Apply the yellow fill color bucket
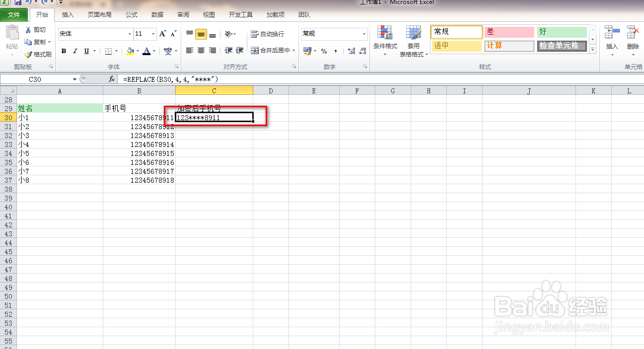This screenshot has height=349, width=644. [130, 51]
